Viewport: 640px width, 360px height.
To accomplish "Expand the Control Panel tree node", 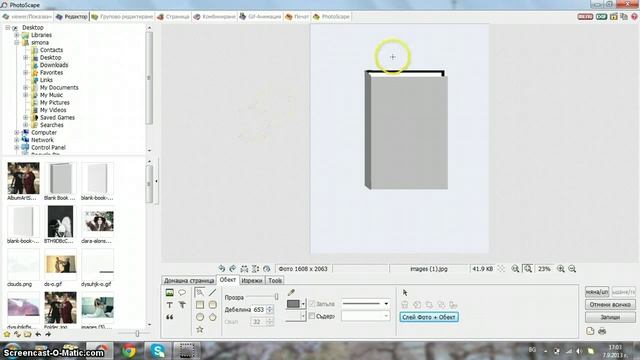I will pos(17,147).
